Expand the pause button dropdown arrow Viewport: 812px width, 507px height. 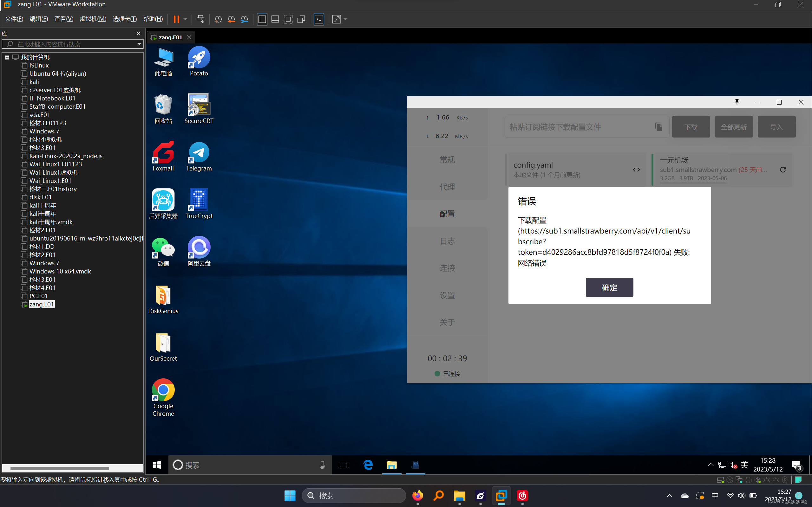click(x=185, y=19)
